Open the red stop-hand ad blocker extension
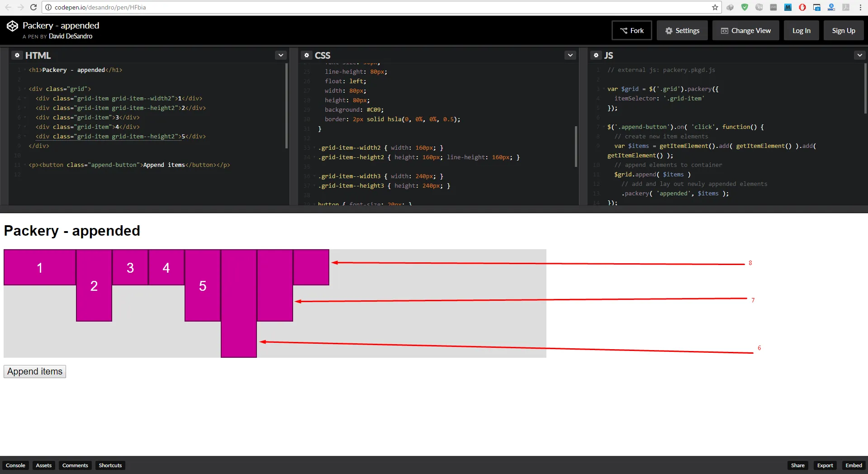This screenshot has width=868, height=474. tap(802, 7)
